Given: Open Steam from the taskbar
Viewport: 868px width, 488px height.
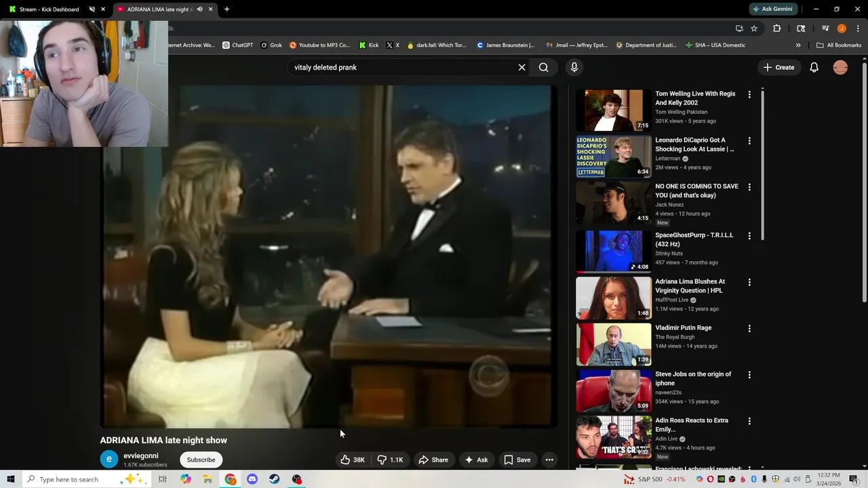Looking at the screenshot, I should [x=274, y=479].
